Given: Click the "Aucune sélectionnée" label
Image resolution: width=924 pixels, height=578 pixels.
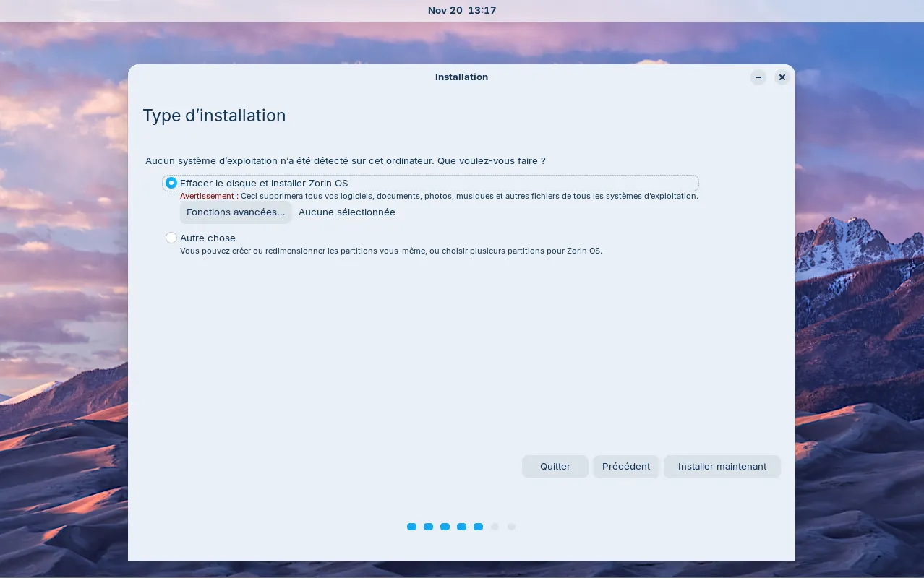Looking at the screenshot, I should pyautogui.click(x=347, y=212).
